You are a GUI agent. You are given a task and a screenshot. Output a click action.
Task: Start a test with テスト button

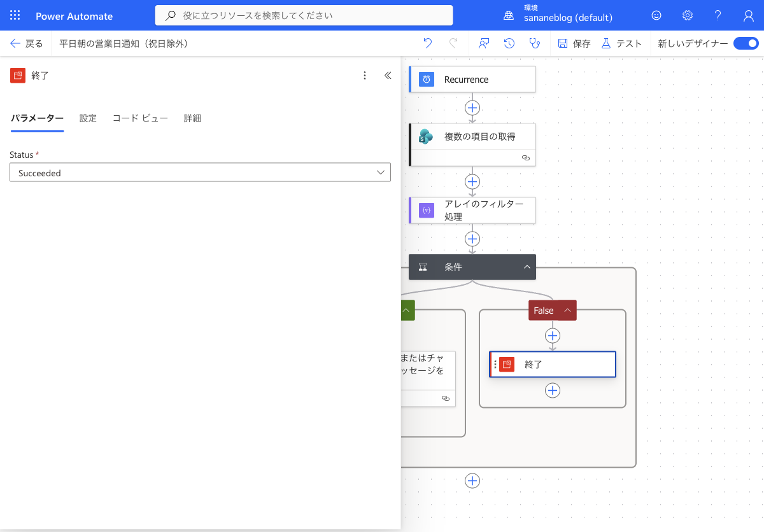pos(621,43)
